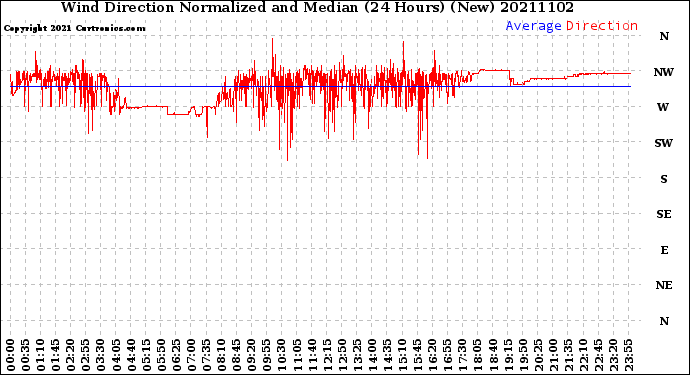Click the 07:35 time label
The image size is (690, 375).
[206, 355]
